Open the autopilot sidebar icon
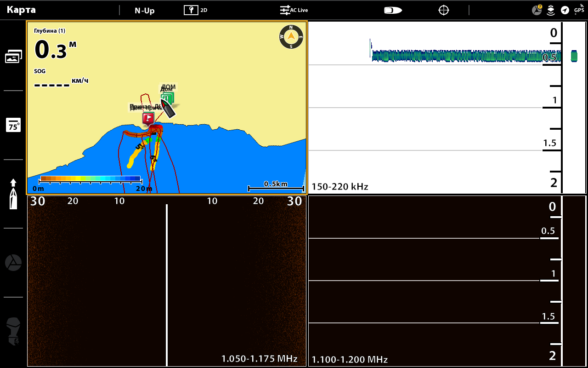Image resolution: width=588 pixels, height=368 pixels. click(x=13, y=263)
